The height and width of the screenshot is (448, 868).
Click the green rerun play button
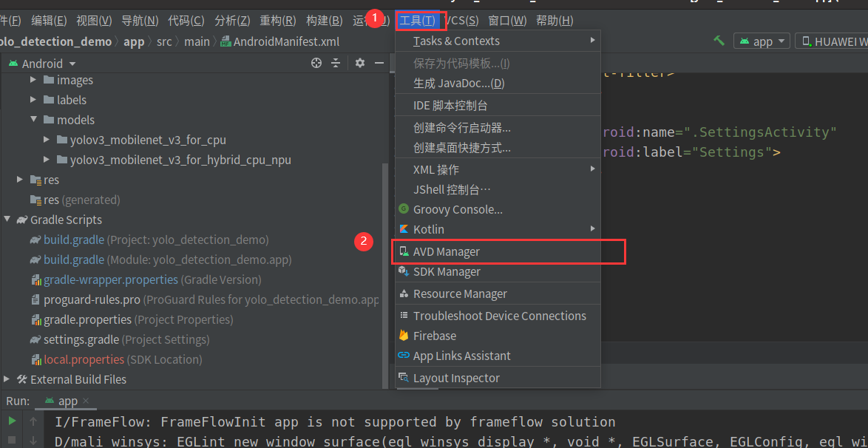12,421
